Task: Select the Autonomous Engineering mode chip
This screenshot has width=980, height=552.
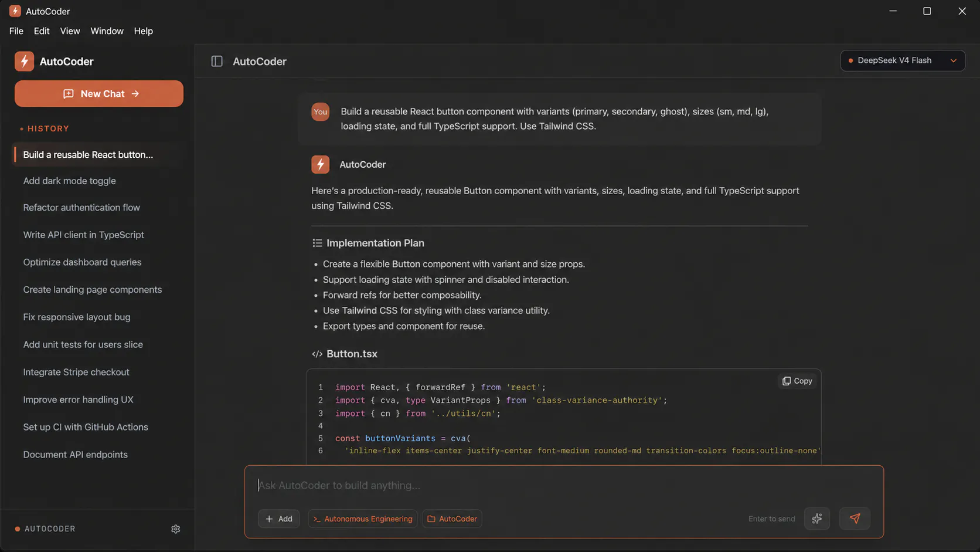Action: (x=362, y=519)
